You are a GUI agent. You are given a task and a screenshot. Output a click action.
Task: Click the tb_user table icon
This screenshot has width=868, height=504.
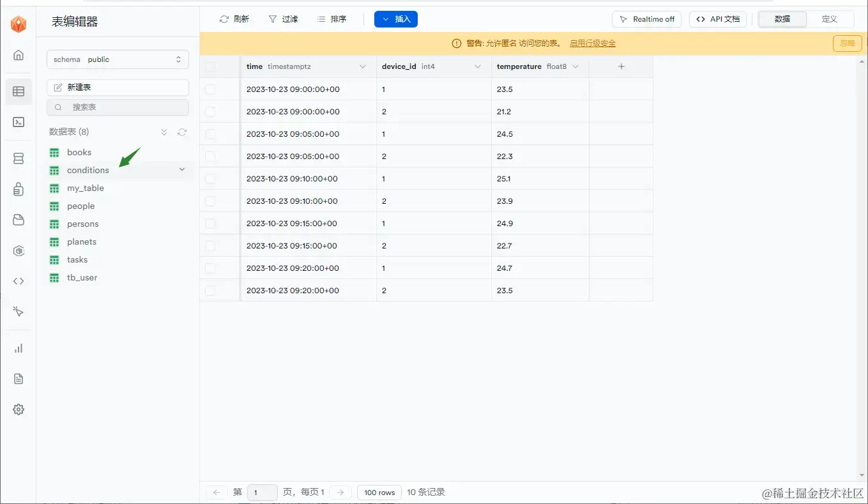coord(54,278)
